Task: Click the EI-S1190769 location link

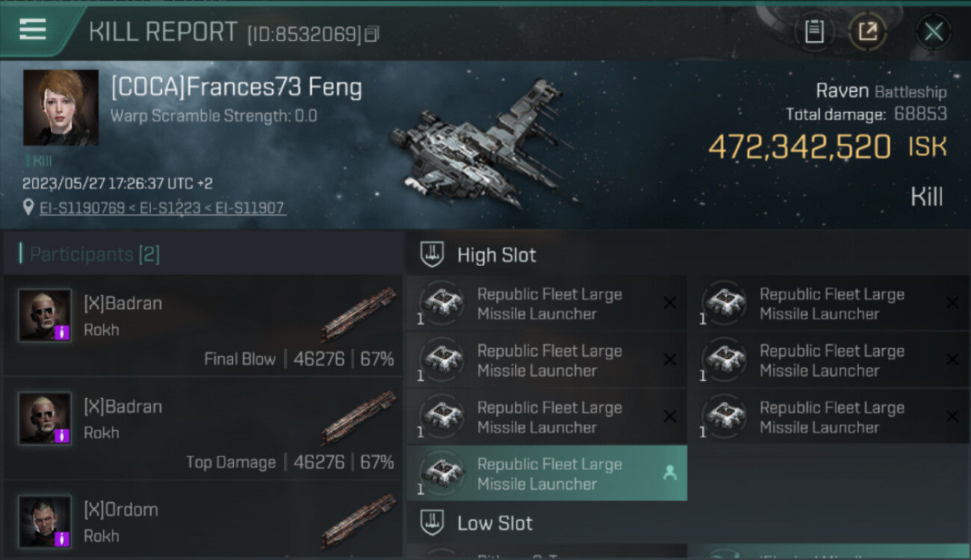Action: (x=82, y=208)
